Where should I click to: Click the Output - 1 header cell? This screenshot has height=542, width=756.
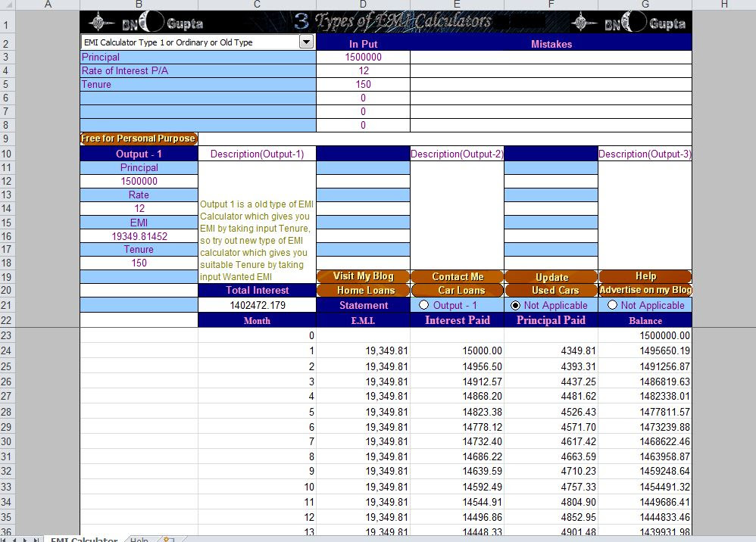(x=139, y=154)
